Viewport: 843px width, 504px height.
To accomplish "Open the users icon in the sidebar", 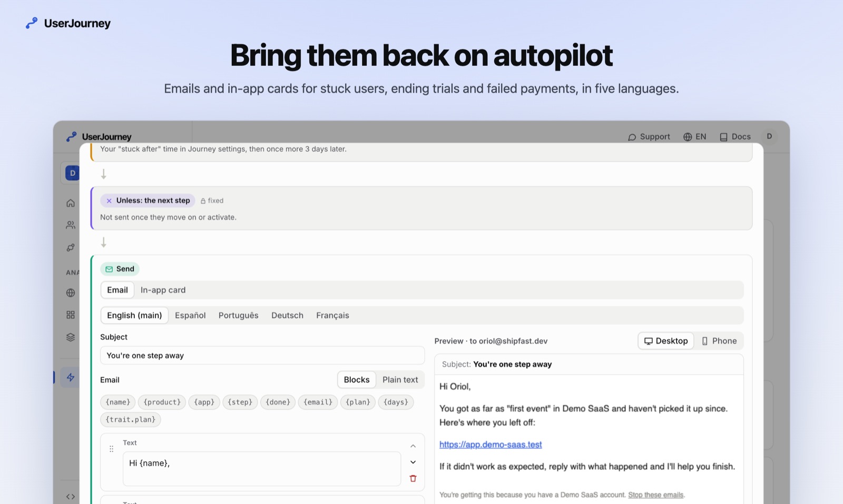I will coord(71,225).
